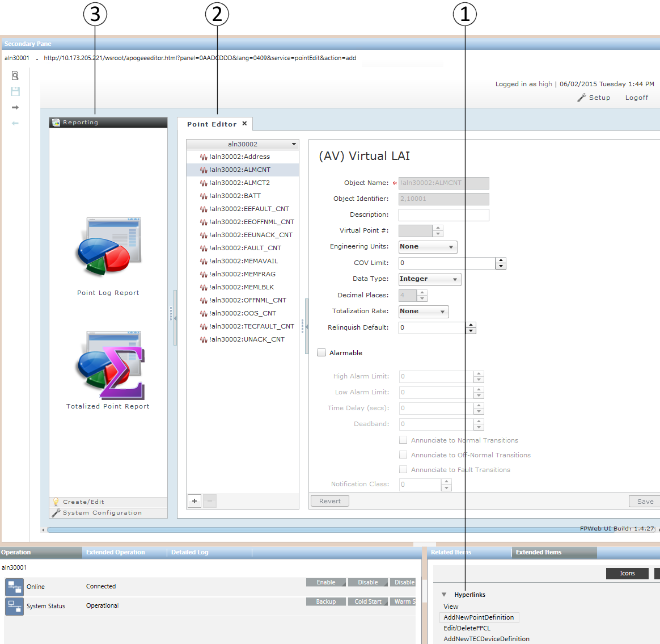Click the System Status icon

tap(14, 606)
